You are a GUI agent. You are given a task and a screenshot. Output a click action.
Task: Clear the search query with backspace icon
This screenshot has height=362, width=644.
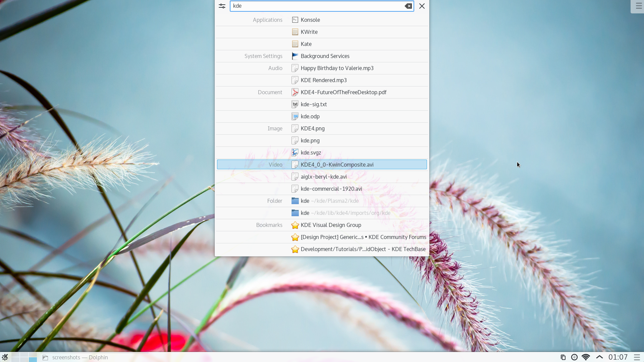(408, 6)
